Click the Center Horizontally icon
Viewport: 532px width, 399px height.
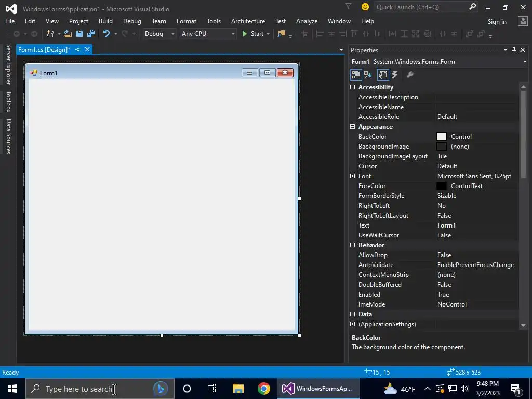click(x=443, y=34)
